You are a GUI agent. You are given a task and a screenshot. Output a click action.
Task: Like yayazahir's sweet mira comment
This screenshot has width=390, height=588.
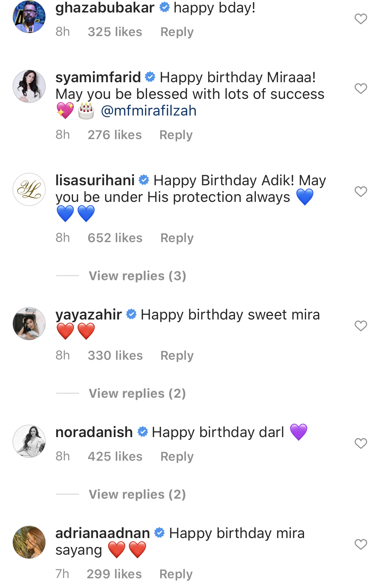click(x=361, y=326)
